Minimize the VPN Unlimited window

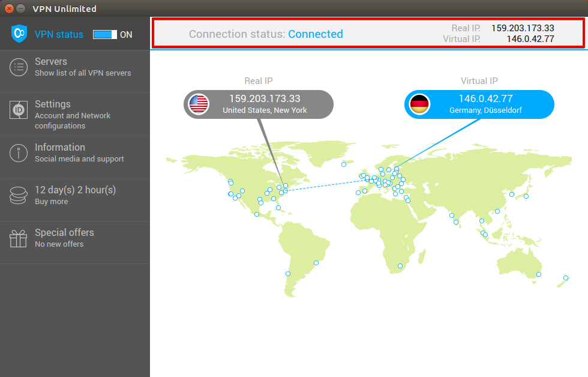21,8
